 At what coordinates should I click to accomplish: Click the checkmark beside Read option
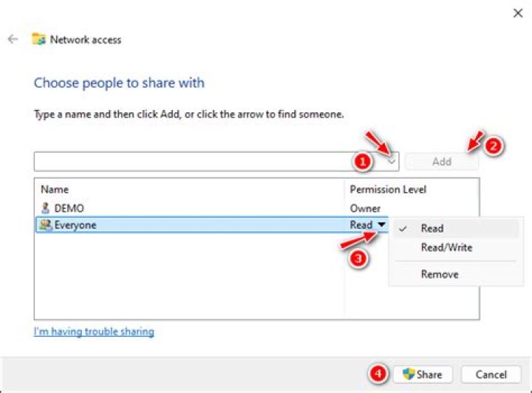point(403,229)
